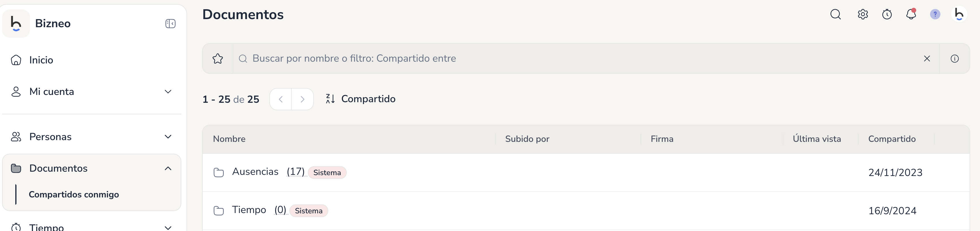Open the settings gear icon
This screenshot has height=231, width=980.
point(862,14)
